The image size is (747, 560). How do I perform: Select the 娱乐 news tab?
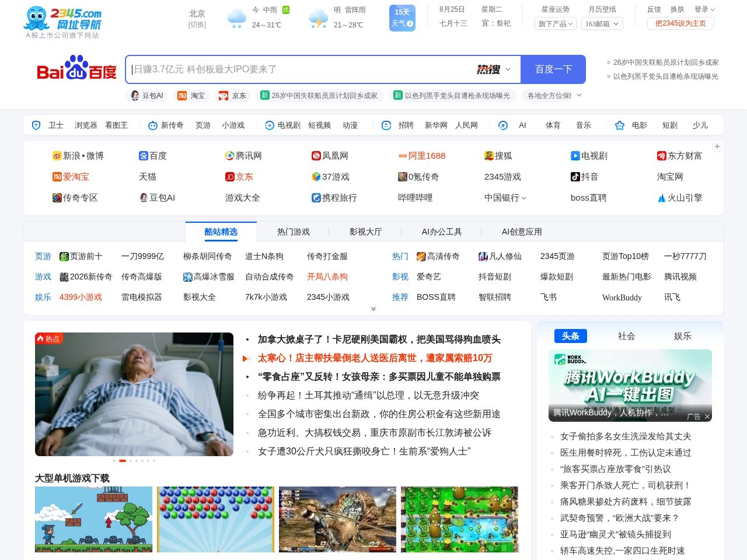click(682, 336)
